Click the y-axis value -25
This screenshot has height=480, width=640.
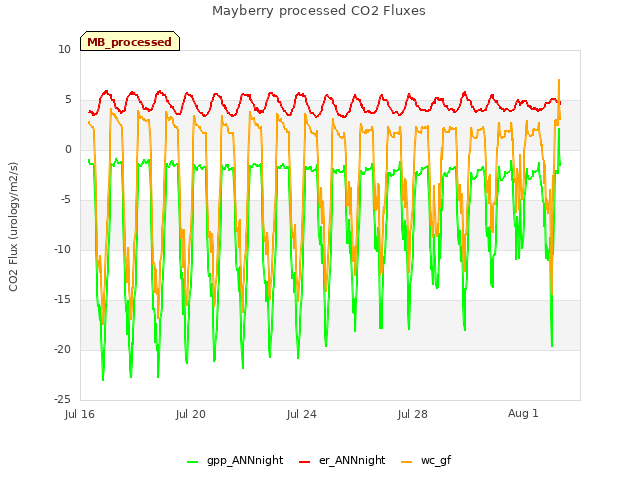tap(63, 399)
